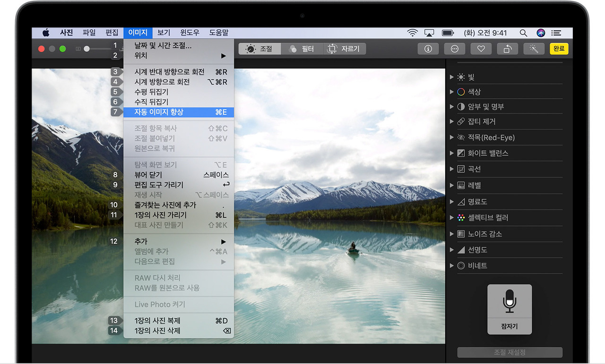This screenshot has height=364, width=605.
Task: Click the colored dots icon next to 셀렉티브 컬러
Action: (x=461, y=218)
